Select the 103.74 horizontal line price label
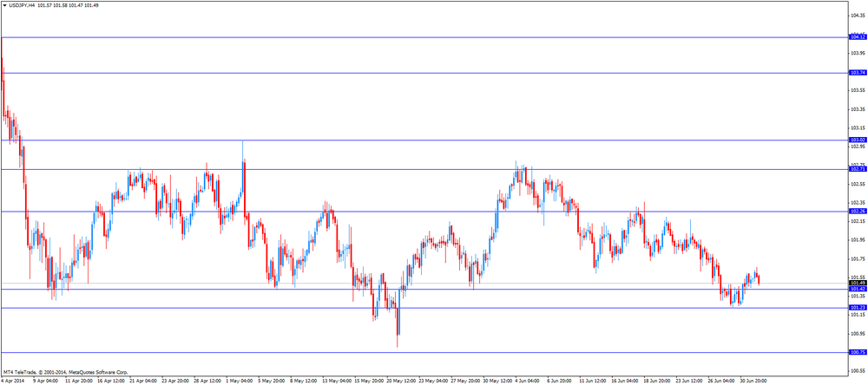Viewport: 868px width, 385px height. [858, 73]
